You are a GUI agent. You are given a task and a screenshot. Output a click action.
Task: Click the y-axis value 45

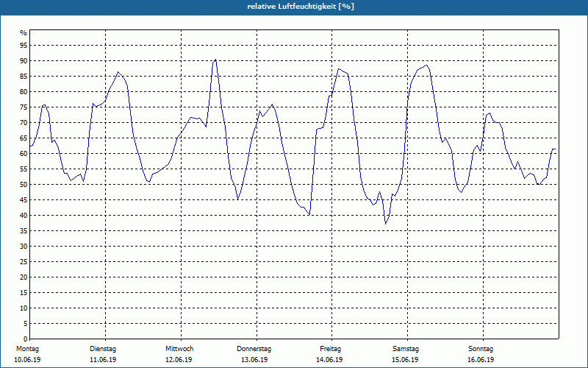tap(24, 199)
